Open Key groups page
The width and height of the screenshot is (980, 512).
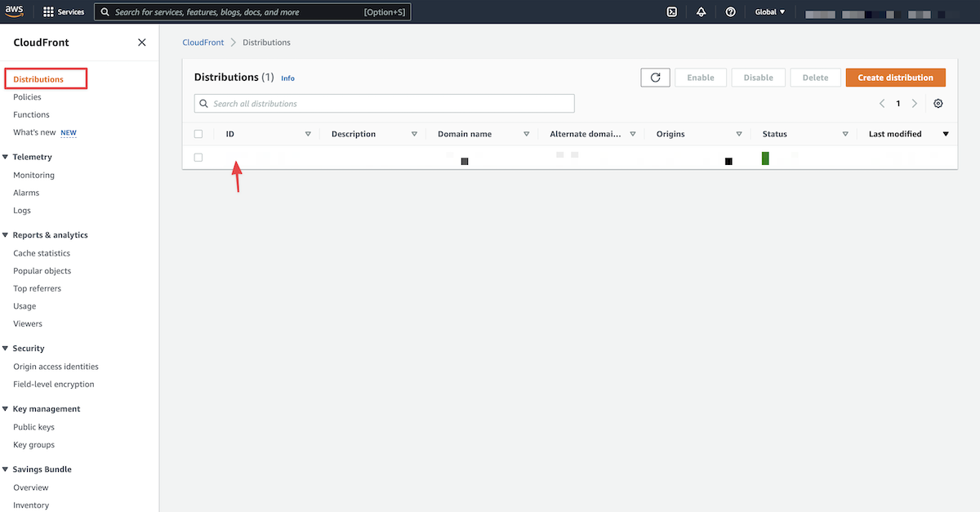pyautogui.click(x=34, y=445)
